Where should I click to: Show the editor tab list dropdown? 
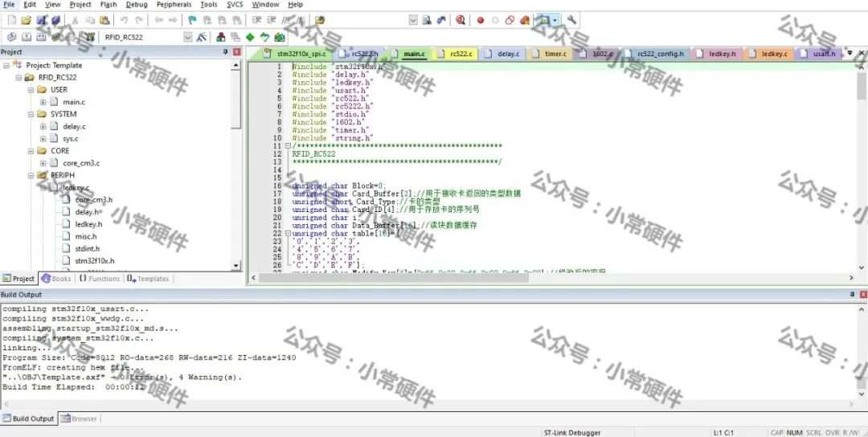[850, 53]
